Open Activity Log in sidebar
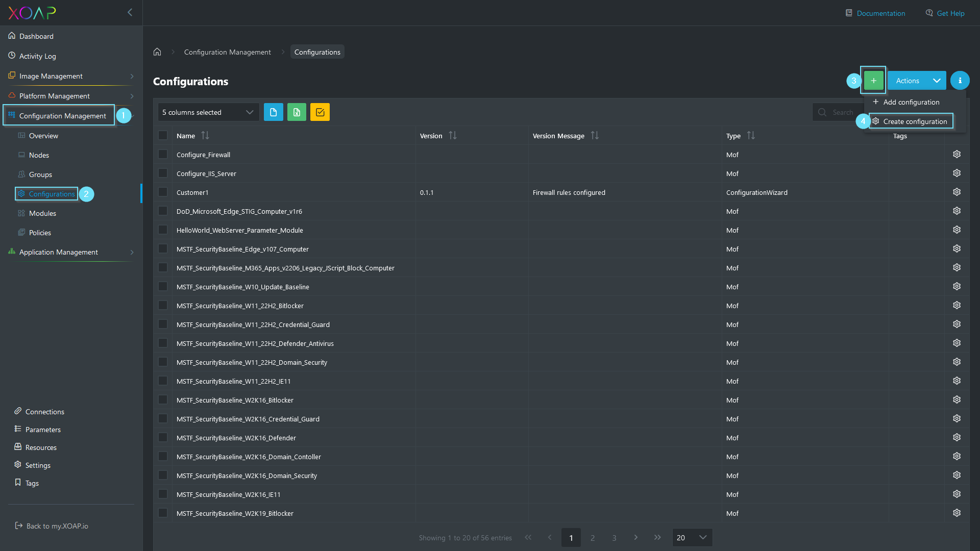 coord(32,56)
